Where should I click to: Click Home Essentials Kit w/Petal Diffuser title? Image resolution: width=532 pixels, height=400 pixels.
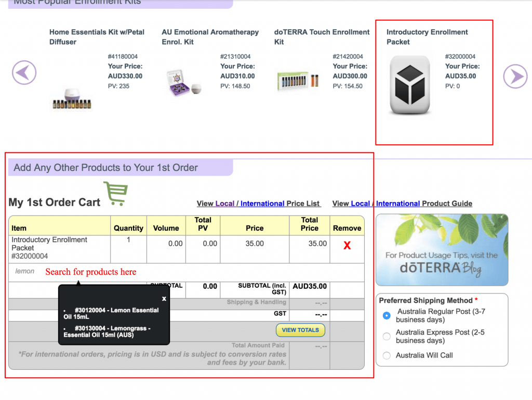[97, 37]
